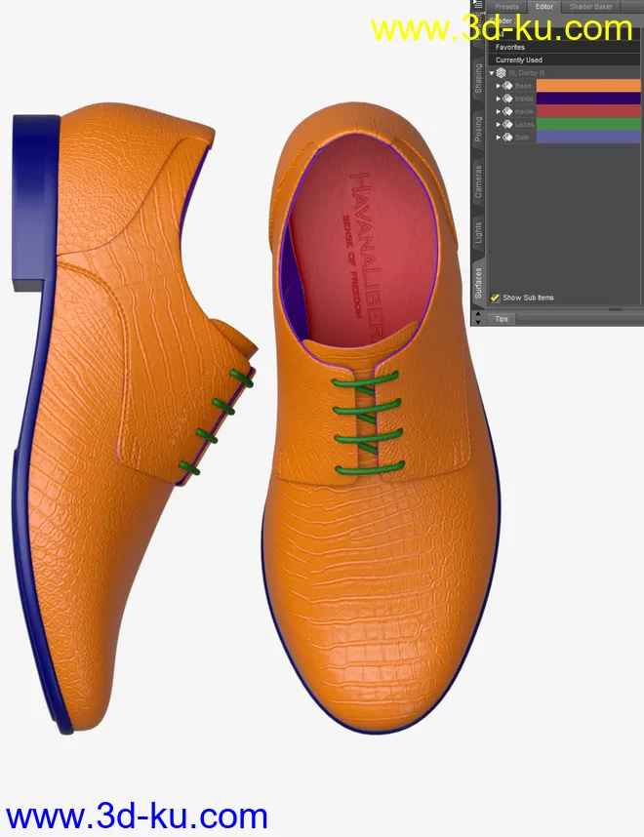The image size is (644, 837).
Task: Click the Inside surface icon
Action: click(x=507, y=99)
